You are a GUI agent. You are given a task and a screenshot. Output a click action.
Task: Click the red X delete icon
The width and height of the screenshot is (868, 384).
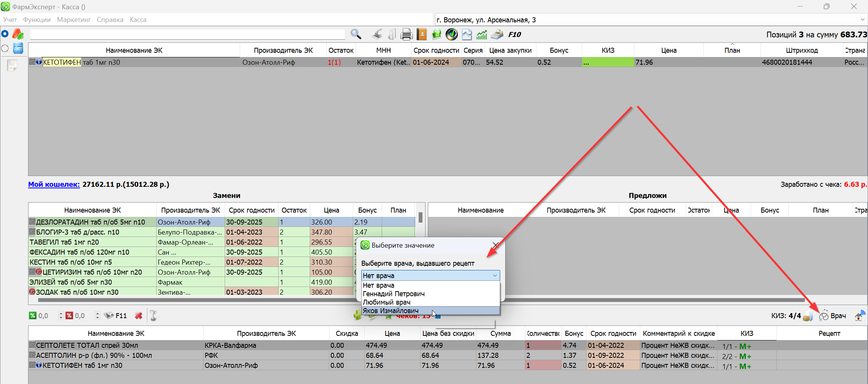[x=139, y=316]
